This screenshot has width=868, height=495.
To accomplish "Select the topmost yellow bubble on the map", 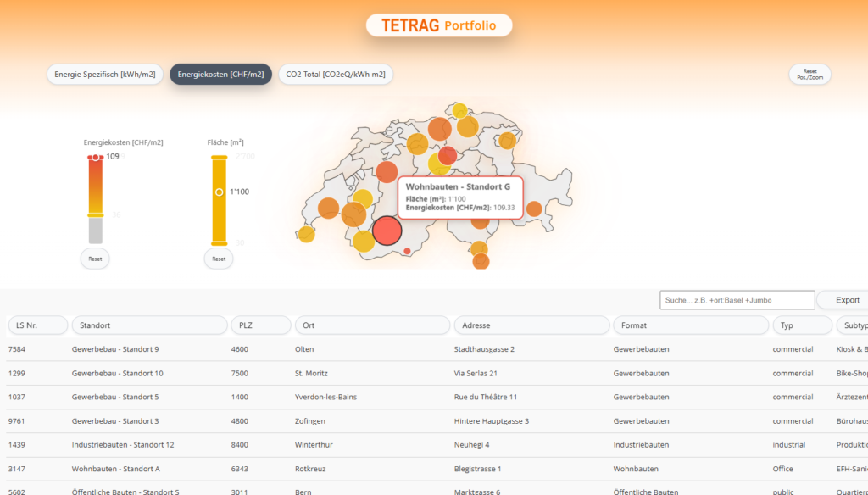I will pos(459,110).
